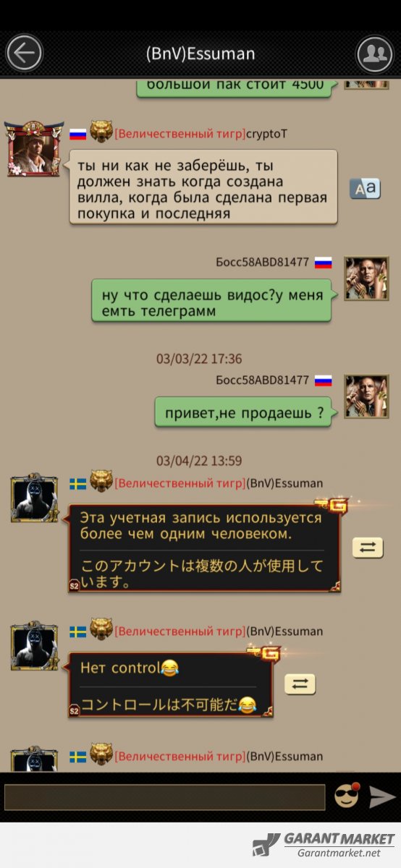
Task: Click the message text input field
Action: (x=165, y=797)
